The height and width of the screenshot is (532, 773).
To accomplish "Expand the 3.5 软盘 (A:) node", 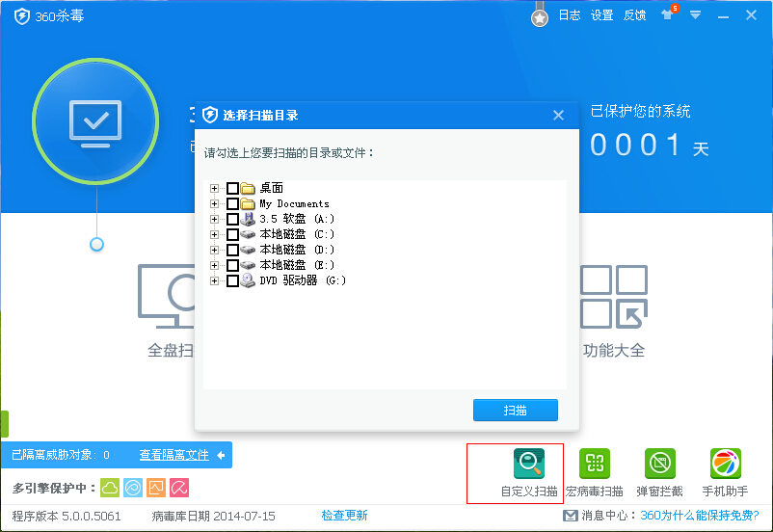I will coord(214,219).
